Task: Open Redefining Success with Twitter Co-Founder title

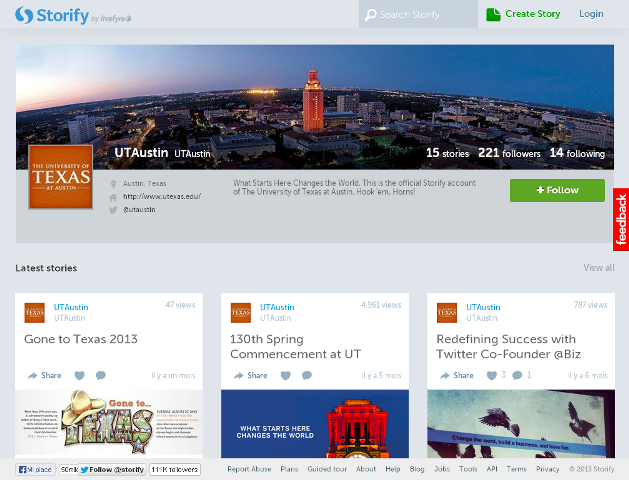Action: tap(508, 347)
